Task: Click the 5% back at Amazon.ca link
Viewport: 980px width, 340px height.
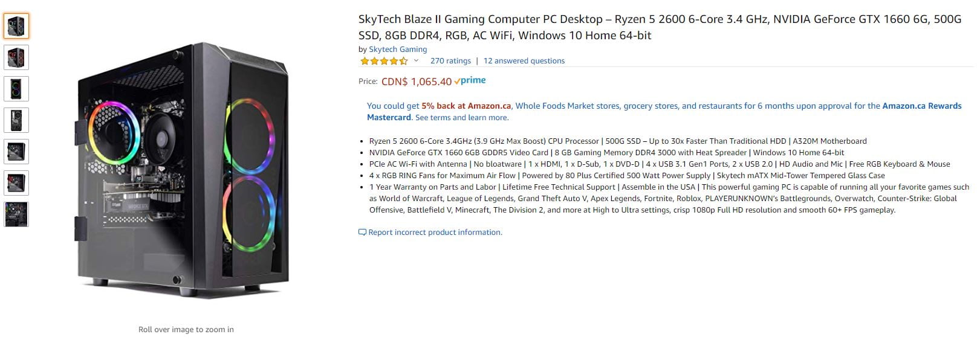Action: click(x=466, y=106)
